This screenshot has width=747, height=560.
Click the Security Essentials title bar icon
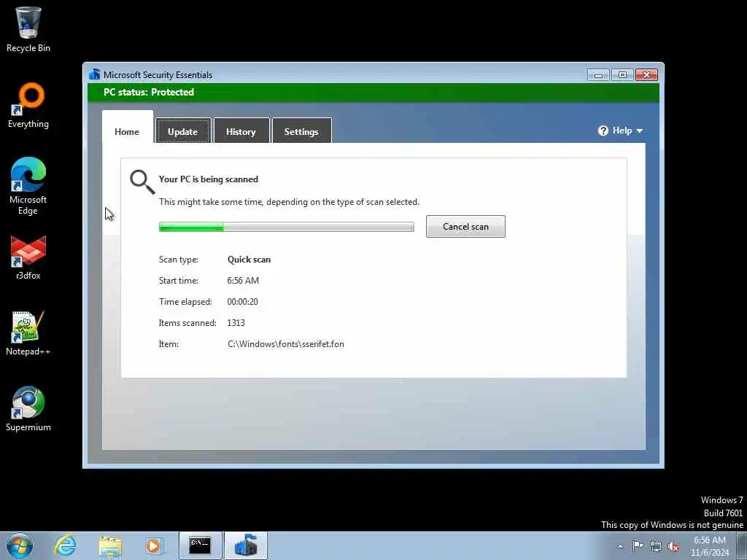coord(94,74)
